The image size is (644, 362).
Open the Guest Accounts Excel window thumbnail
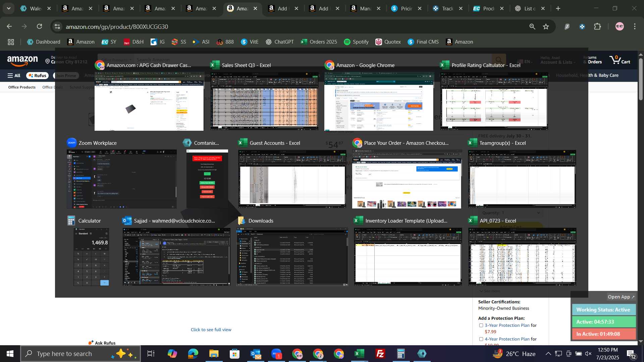click(292, 179)
